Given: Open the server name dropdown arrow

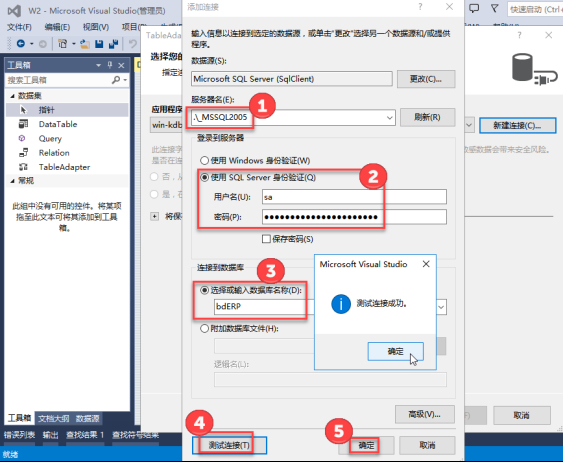Looking at the screenshot, I should 390,117.
